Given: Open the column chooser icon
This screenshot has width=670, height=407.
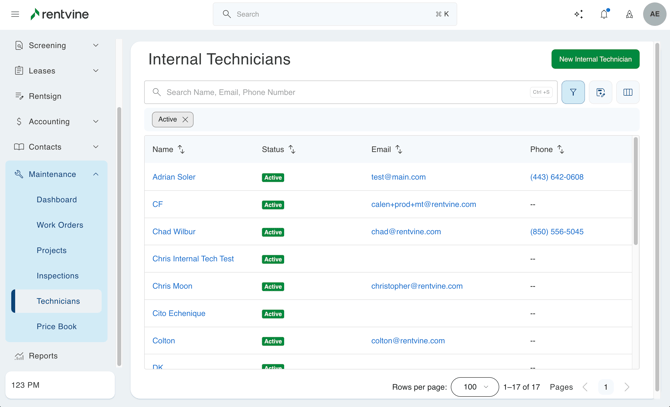Looking at the screenshot, I should point(628,92).
